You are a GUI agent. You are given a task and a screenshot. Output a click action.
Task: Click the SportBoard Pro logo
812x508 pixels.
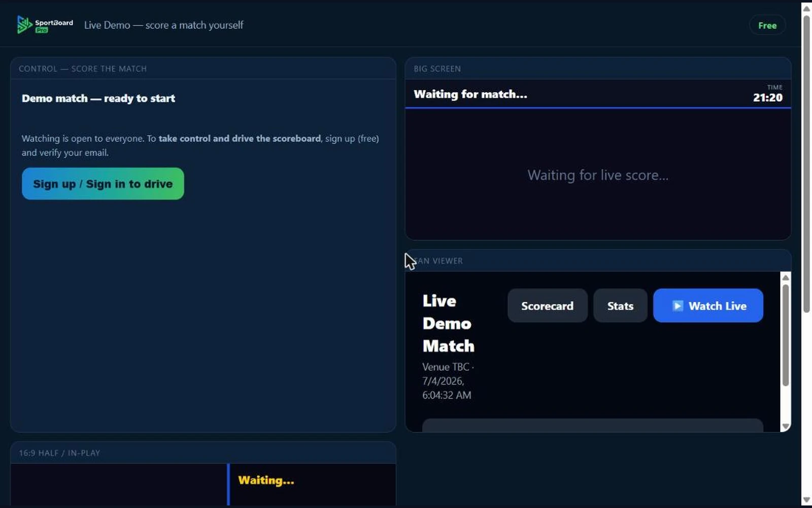(x=45, y=24)
